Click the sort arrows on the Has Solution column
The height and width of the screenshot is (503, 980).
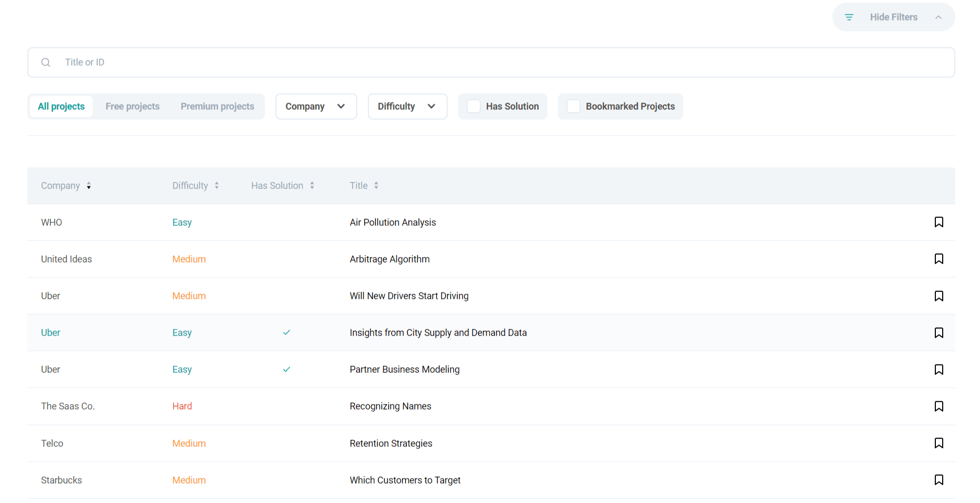(313, 185)
